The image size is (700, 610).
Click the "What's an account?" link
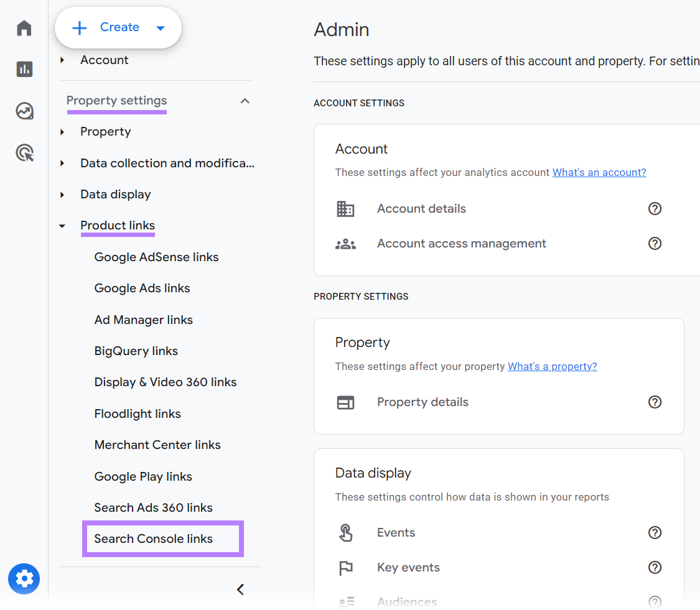point(599,172)
